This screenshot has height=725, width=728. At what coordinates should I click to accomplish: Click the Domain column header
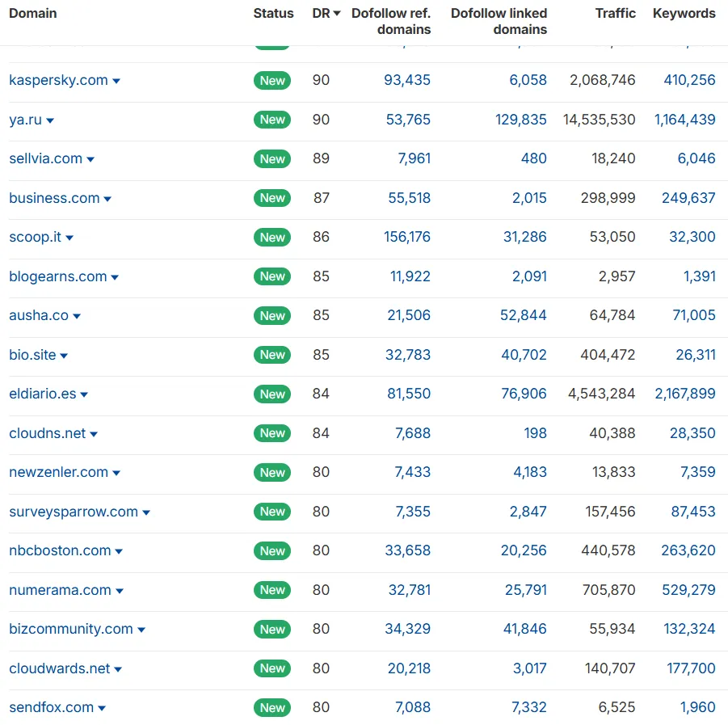[x=33, y=14]
